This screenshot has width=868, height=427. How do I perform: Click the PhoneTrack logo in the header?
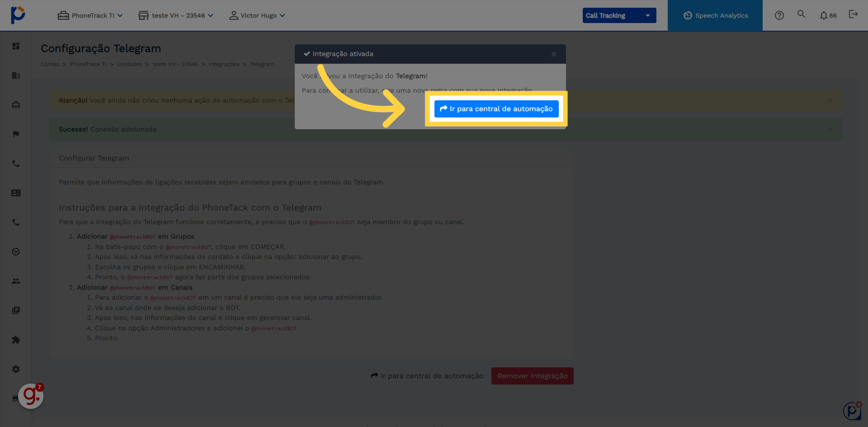[x=18, y=15]
